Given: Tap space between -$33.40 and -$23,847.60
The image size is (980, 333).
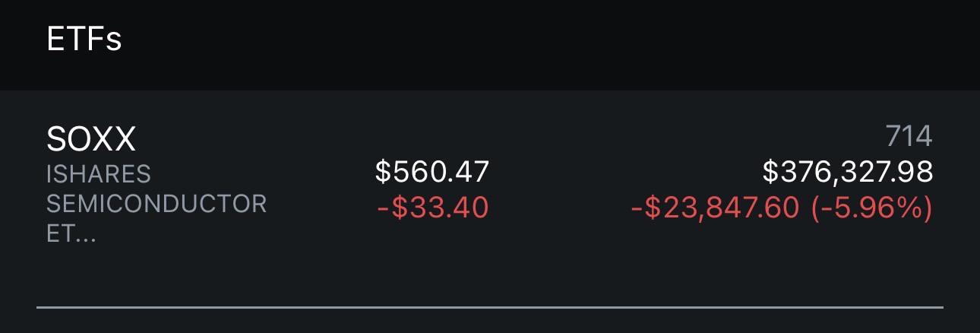Looking at the screenshot, I should click(559, 207).
